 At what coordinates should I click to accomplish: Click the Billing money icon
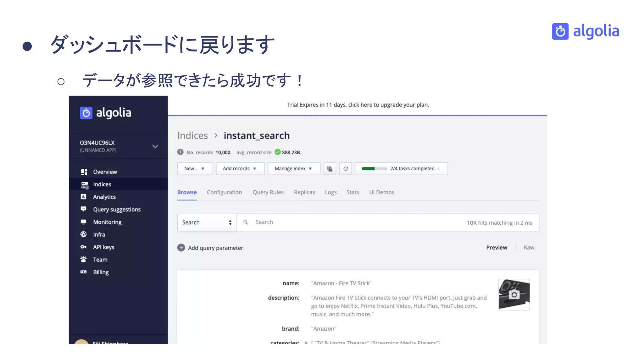(x=83, y=272)
